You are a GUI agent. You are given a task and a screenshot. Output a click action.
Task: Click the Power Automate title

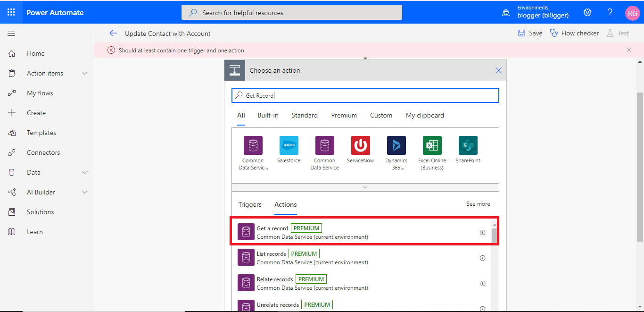(55, 13)
